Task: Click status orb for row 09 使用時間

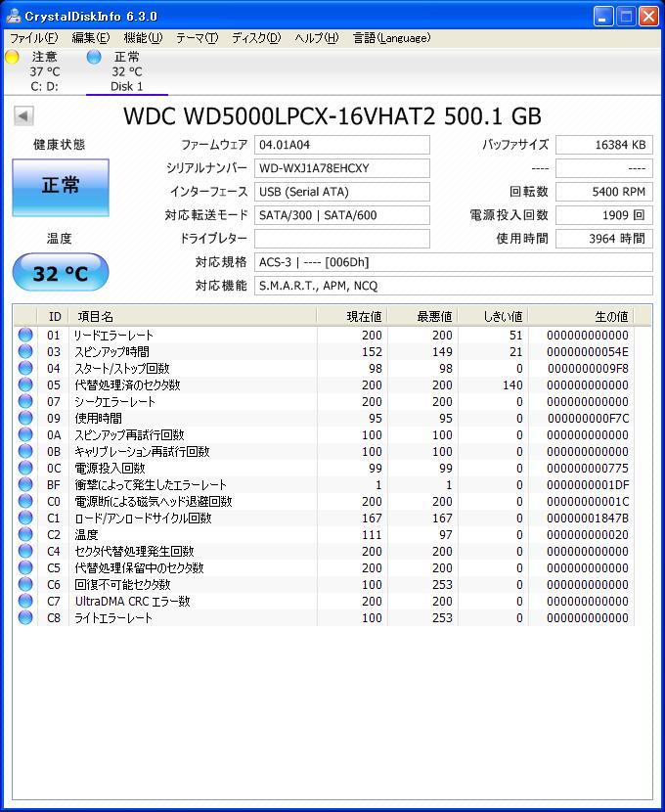Action: pos(25,418)
